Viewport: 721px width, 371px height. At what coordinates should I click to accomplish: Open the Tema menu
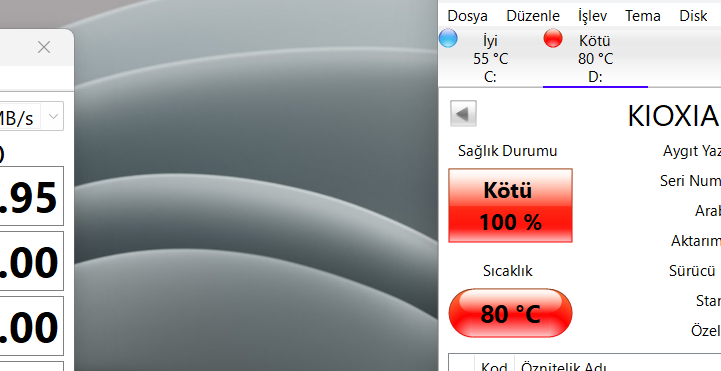[642, 16]
